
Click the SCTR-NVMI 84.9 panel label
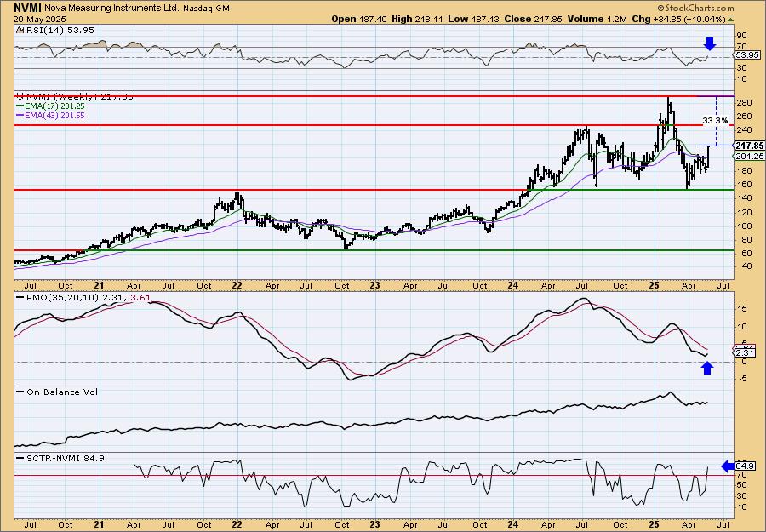[x=65, y=458]
